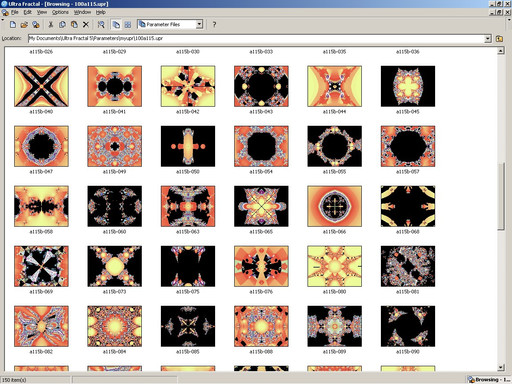Click the a115b-030 label text
The image size is (512, 384).
188,52
